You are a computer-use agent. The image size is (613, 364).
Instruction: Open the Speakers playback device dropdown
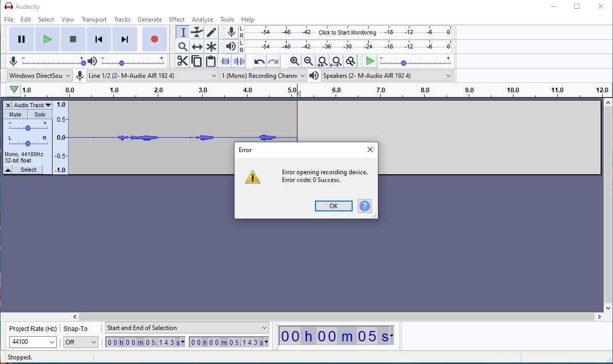387,76
